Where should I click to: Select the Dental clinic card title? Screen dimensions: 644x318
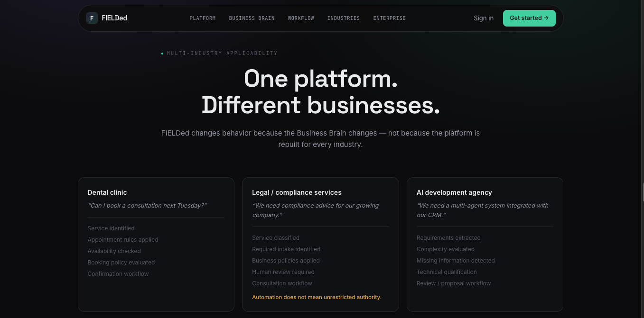(107, 192)
